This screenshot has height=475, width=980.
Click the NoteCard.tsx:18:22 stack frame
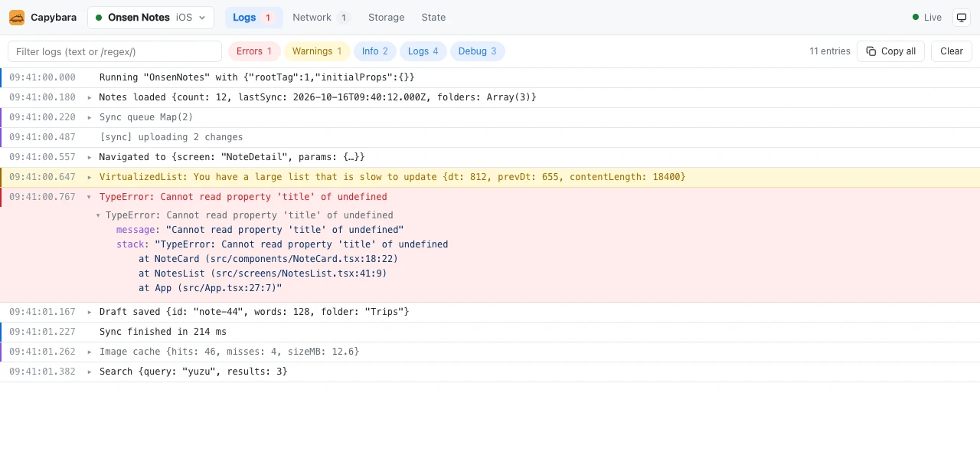(269, 259)
